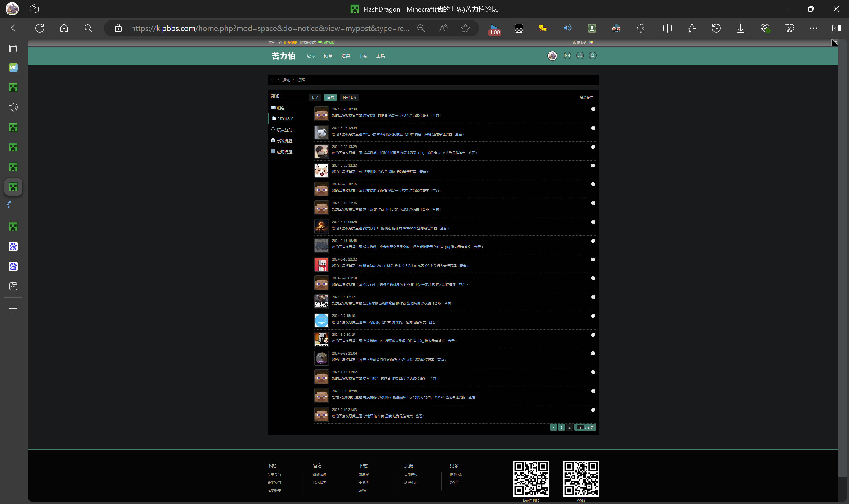
Task: Open the mail envelope icon in the header
Action: 567,56
